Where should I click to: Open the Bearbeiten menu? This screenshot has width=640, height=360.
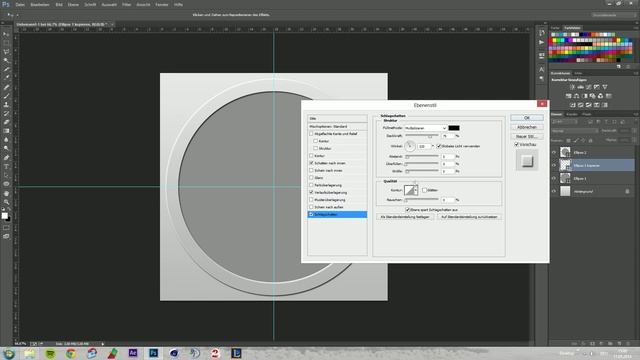point(40,4)
